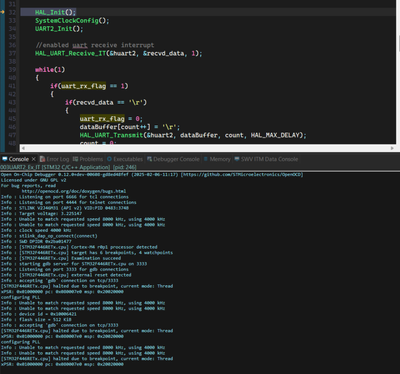The image size is (400, 374).
Task: Click the HAL_UART_Receive_IT function call
Action: 71,53
